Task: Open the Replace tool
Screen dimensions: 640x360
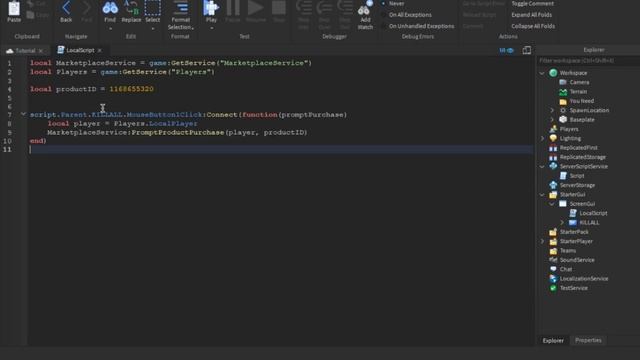Action: point(131,11)
